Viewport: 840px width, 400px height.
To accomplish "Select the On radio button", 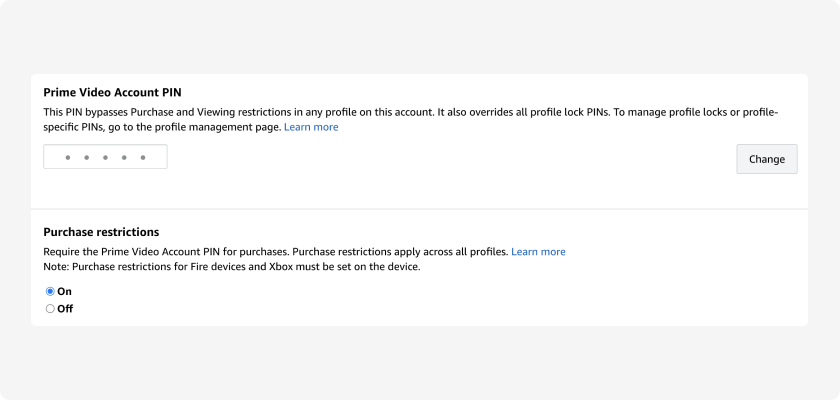I will (50, 291).
